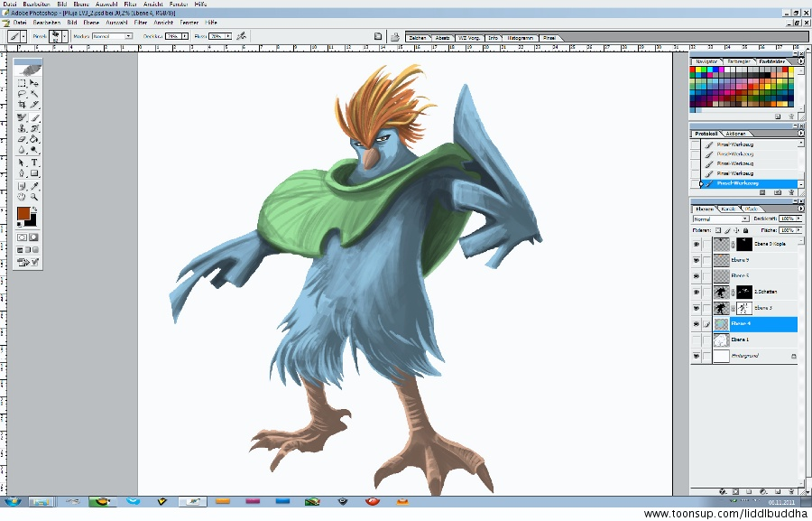Viewport: 812px width, 521px height.
Task: Select the Pen tool
Action: pyautogui.click(x=22, y=173)
